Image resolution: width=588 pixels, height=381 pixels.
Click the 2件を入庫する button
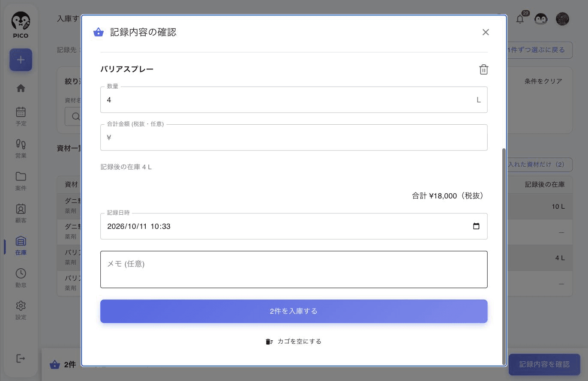(x=294, y=311)
